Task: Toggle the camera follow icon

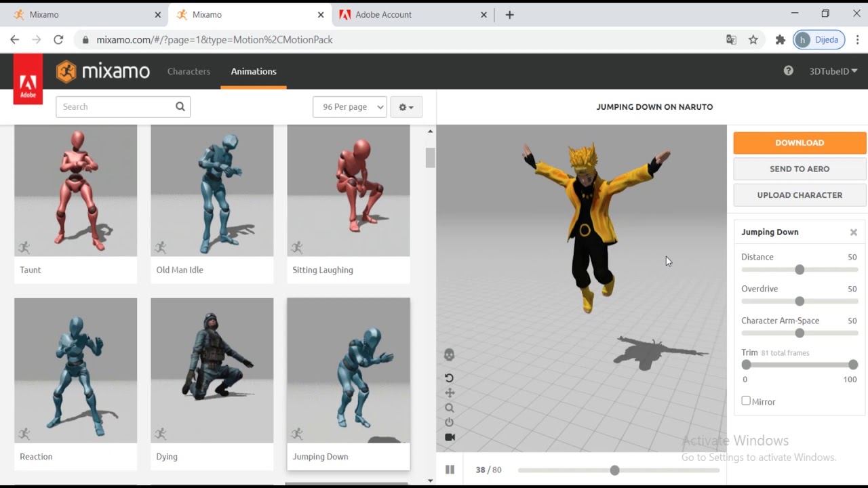Action: click(450, 437)
